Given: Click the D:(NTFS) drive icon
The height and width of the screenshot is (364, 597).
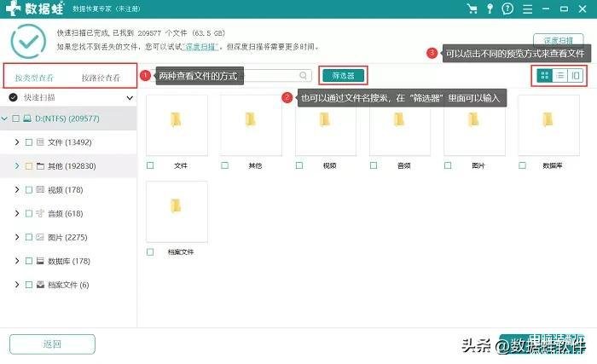Looking at the screenshot, I should 27,118.
